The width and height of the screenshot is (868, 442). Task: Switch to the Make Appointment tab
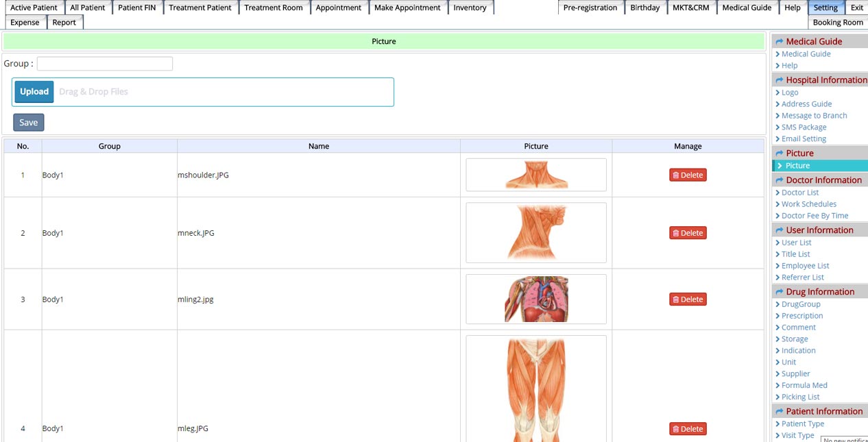[x=407, y=8]
